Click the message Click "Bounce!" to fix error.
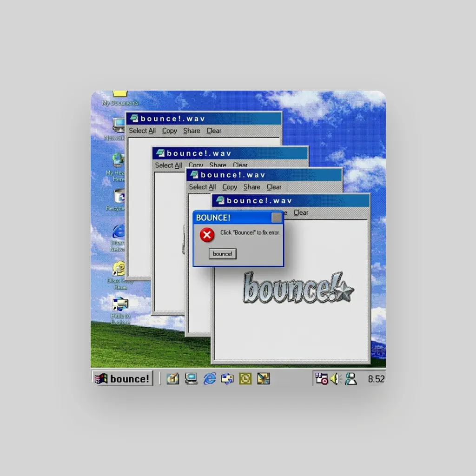 pyautogui.click(x=250, y=232)
